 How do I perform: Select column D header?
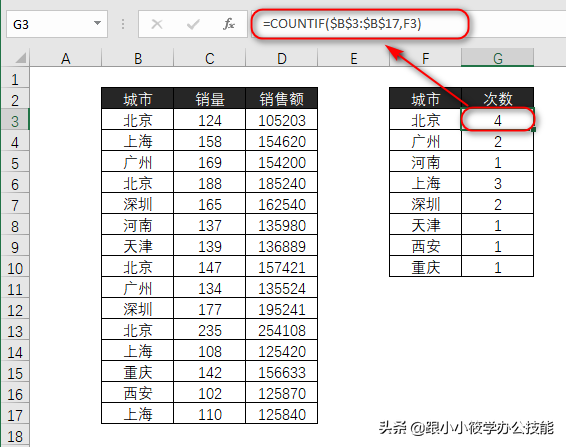(282, 58)
